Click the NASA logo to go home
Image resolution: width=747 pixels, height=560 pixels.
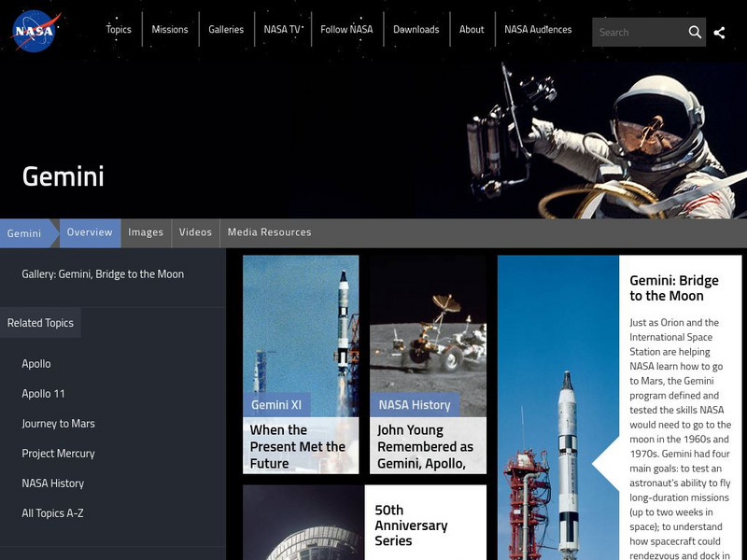click(36, 31)
